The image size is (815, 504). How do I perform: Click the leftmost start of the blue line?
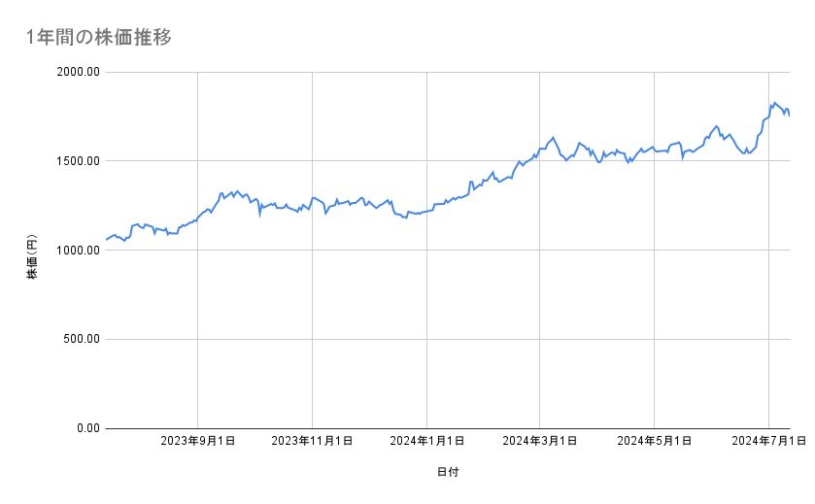(106, 239)
